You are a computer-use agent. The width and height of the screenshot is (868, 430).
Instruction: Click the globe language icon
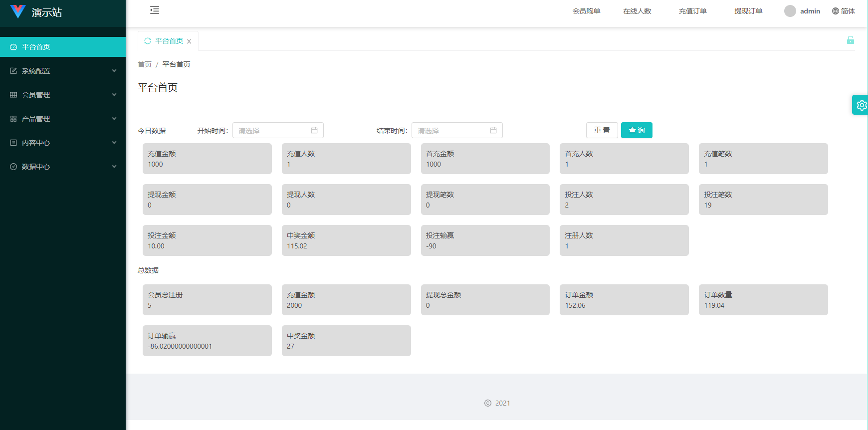coord(835,11)
